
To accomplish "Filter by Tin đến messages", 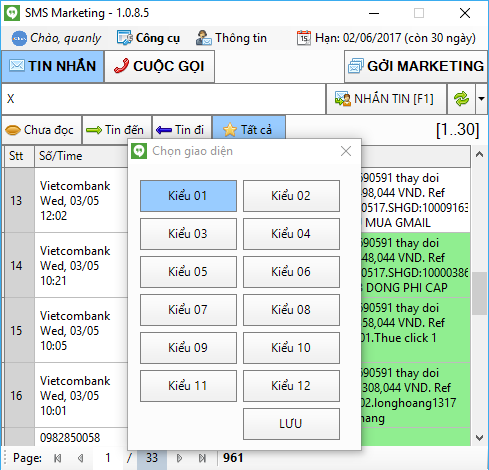I will pyautogui.click(x=117, y=130).
